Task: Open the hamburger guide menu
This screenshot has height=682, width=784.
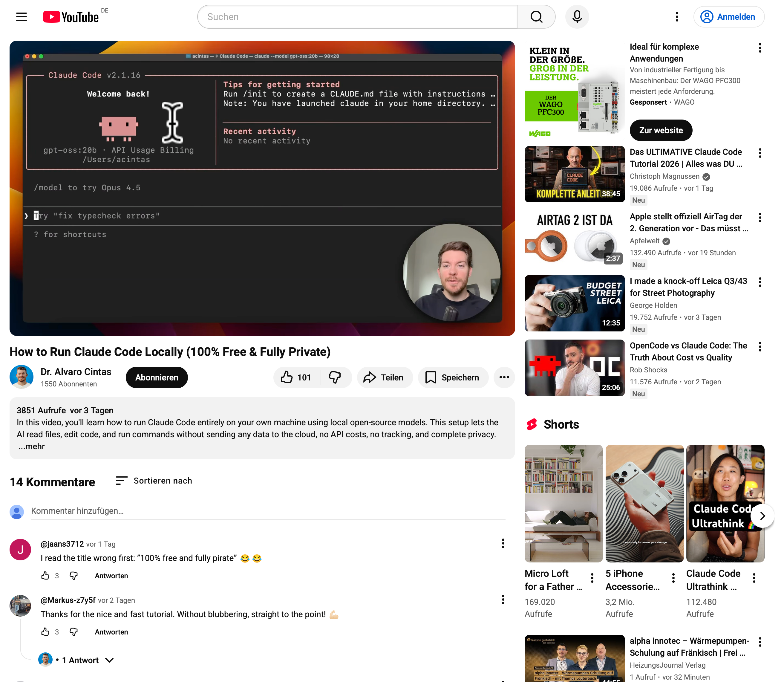Action: tap(21, 17)
